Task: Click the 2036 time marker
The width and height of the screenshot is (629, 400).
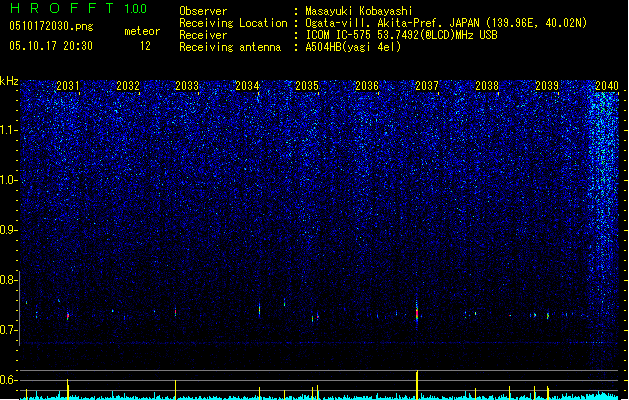Action: tap(367, 86)
